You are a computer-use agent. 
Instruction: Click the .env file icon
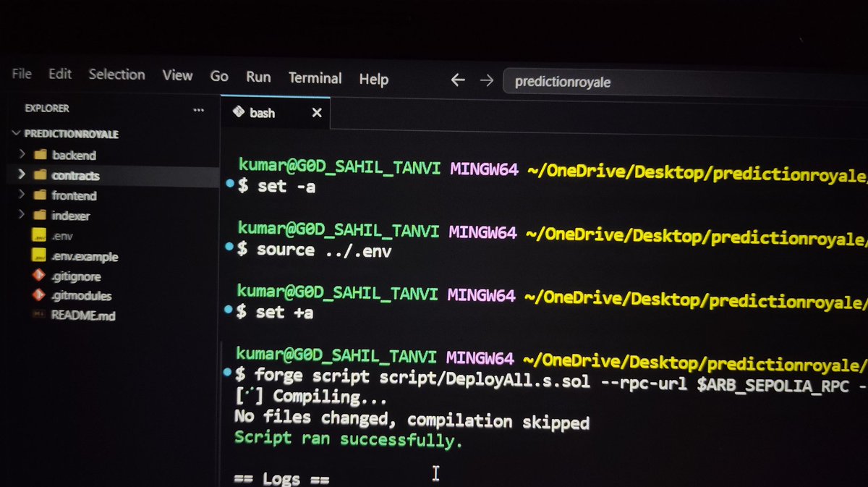(39, 236)
